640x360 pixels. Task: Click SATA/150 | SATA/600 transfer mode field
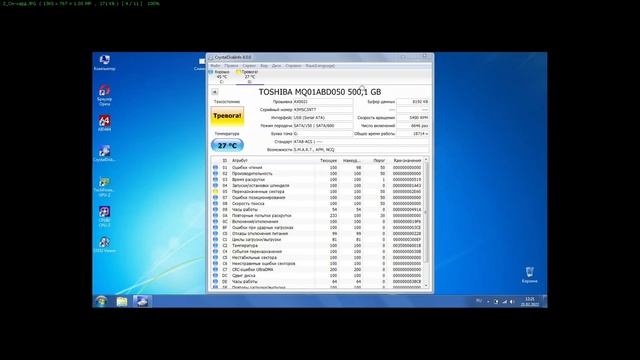(323, 126)
